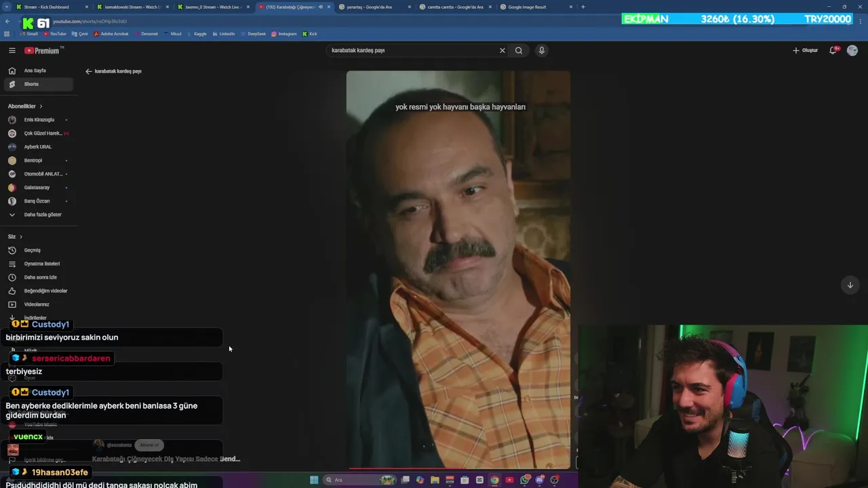Switch to yanartaş Google tab
868x488 pixels.
pos(375,7)
